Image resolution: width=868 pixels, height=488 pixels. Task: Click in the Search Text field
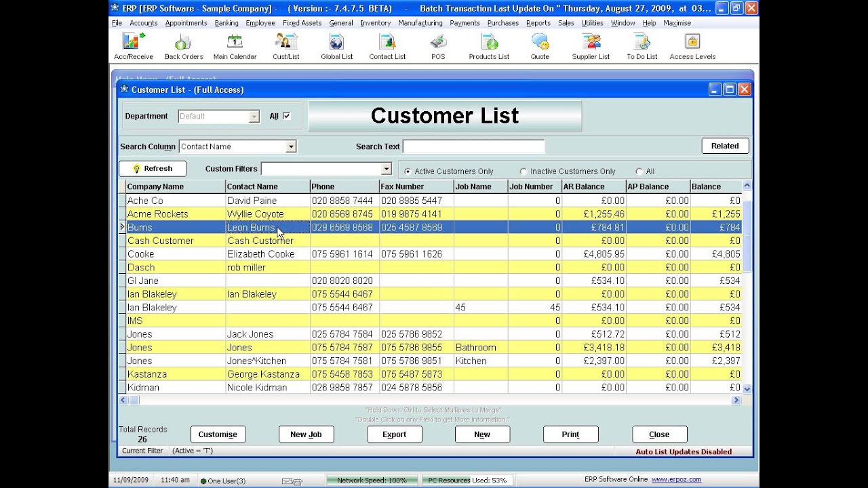click(473, 146)
